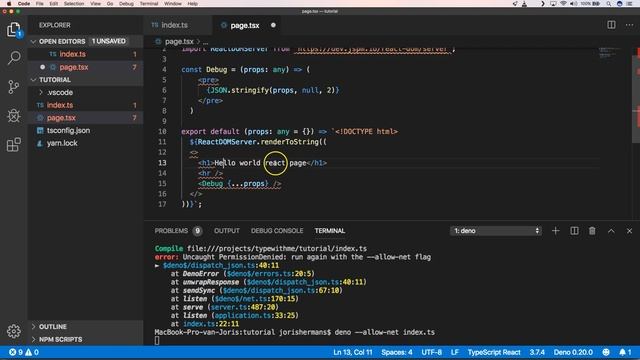Open the Apple menu

coord(9,3)
